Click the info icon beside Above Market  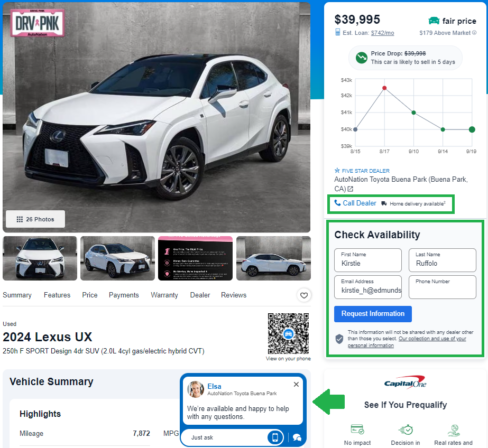pos(474,33)
